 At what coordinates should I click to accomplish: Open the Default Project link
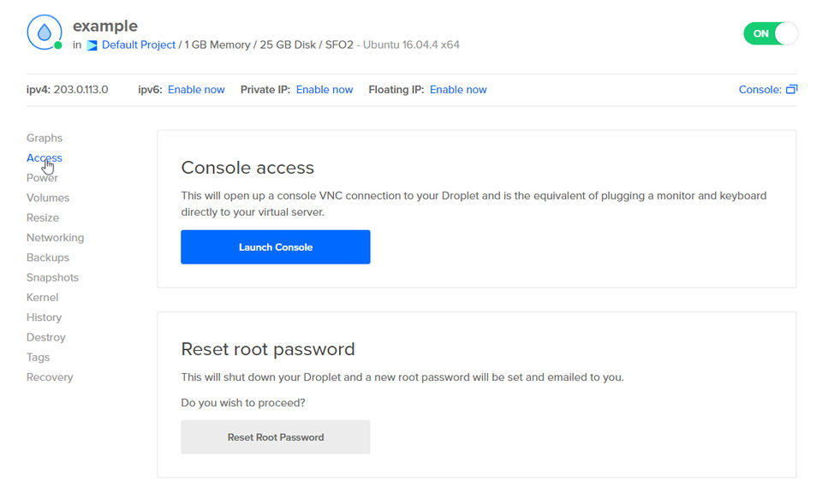pyautogui.click(x=139, y=44)
